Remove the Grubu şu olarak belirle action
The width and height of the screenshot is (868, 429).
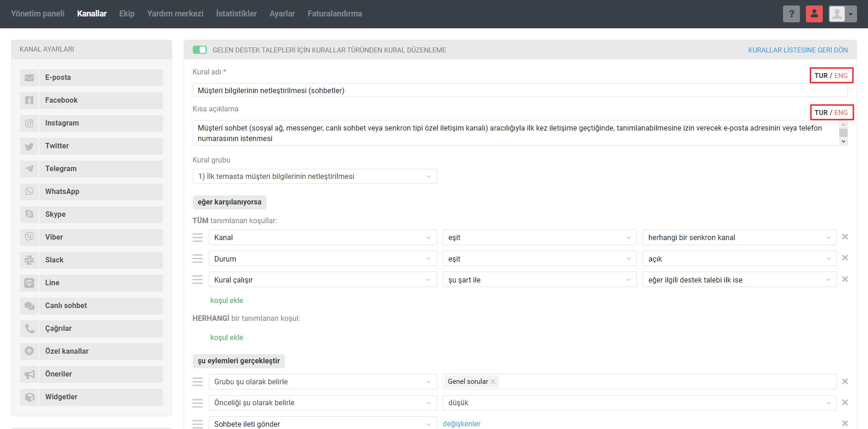pos(845,381)
